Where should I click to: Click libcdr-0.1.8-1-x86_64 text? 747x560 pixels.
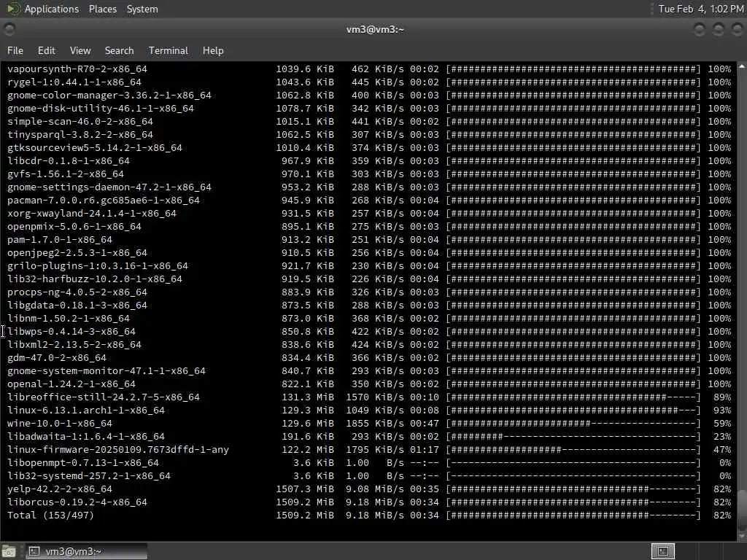68,161
